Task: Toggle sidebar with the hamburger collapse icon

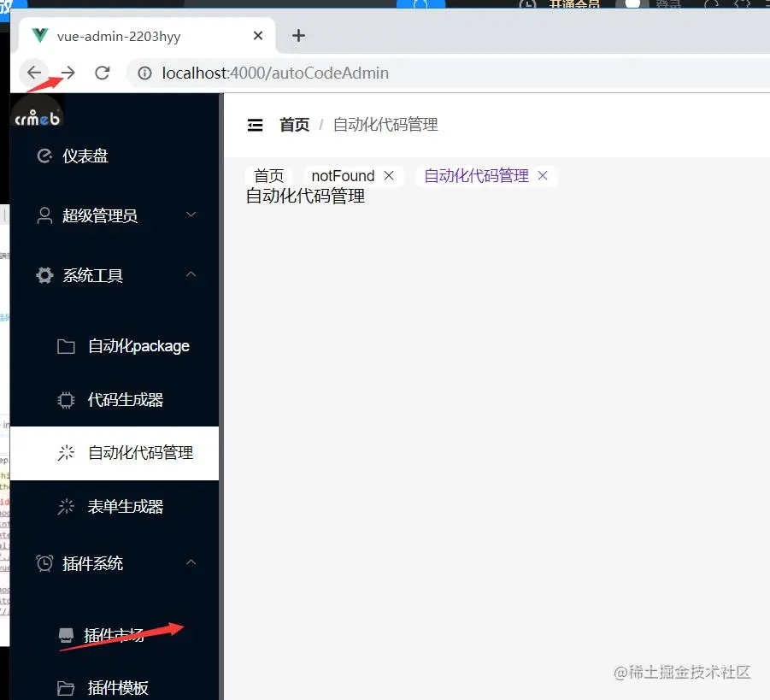Action: coord(255,125)
